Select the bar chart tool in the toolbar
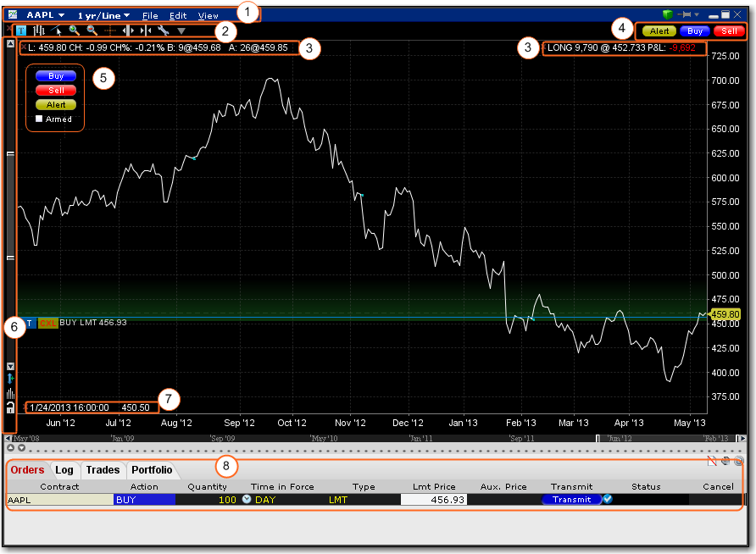The width and height of the screenshot is (756, 554). click(x=38, y=30)
